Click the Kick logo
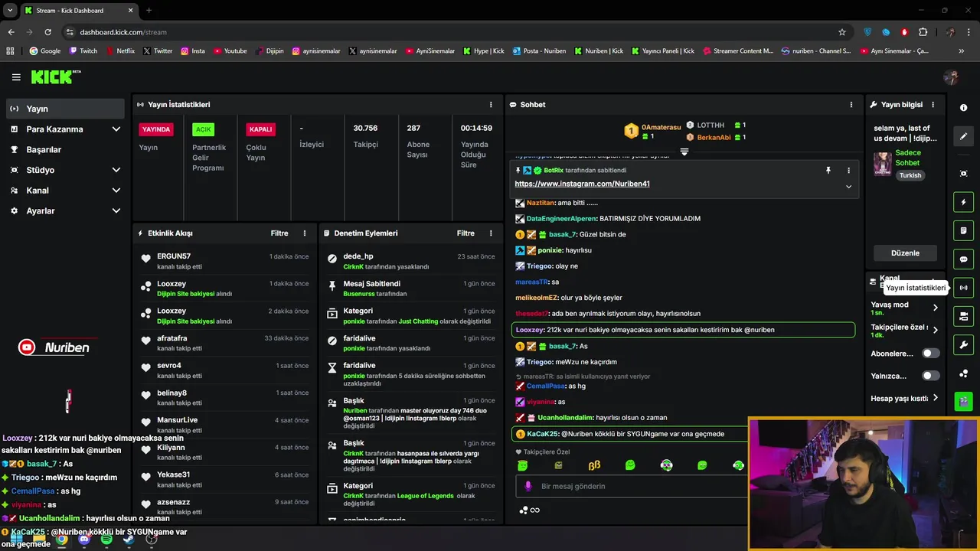The image size is (980, 551). [55, 77]
